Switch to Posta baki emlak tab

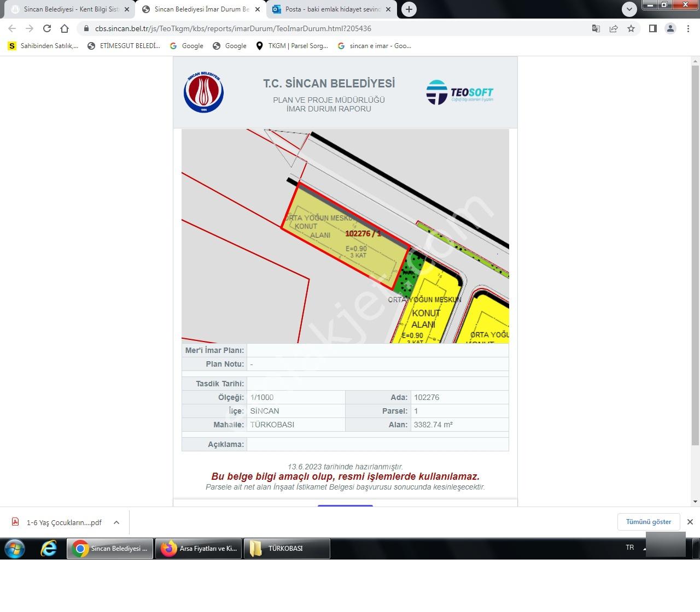click(x=332, y=9)
